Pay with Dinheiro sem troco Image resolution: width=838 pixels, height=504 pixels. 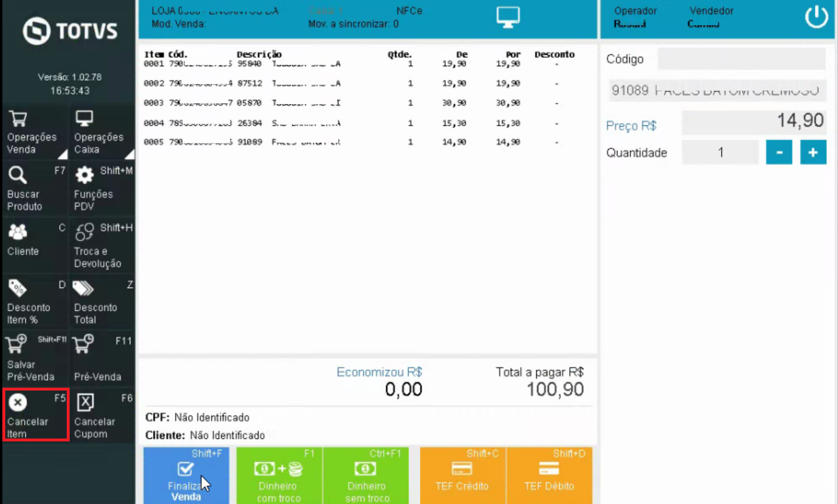(x=366, y=475)
